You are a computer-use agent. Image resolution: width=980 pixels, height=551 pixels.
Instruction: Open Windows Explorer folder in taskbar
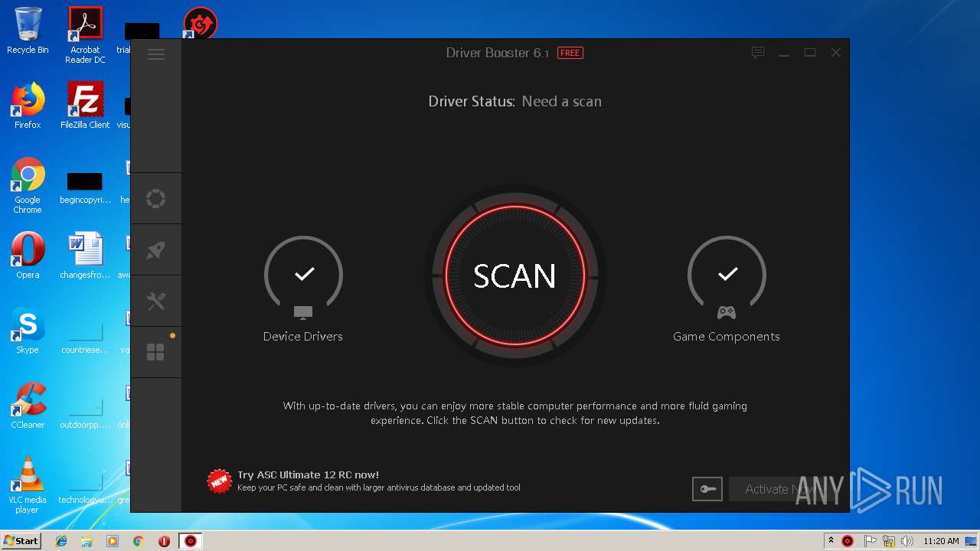click(87, 541)
